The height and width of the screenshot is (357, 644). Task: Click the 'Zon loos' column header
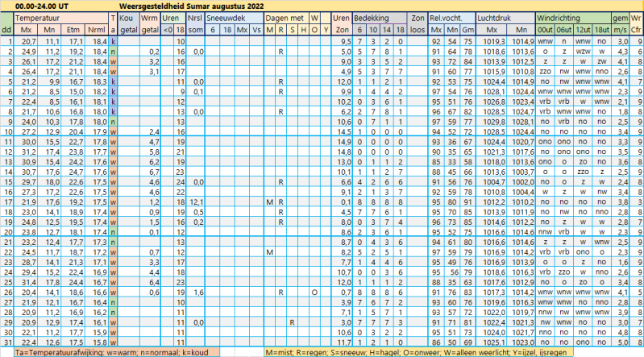tap(418, 23)
